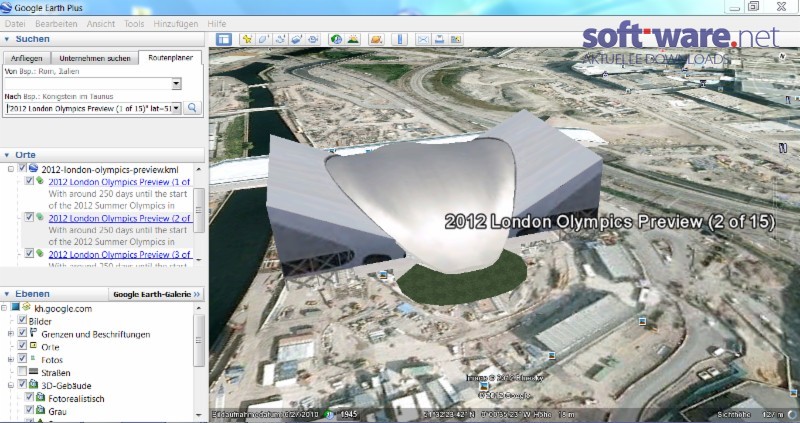Click the Add Image Overlay icon
The image size is (800, 423).
(x=296, y=39)
